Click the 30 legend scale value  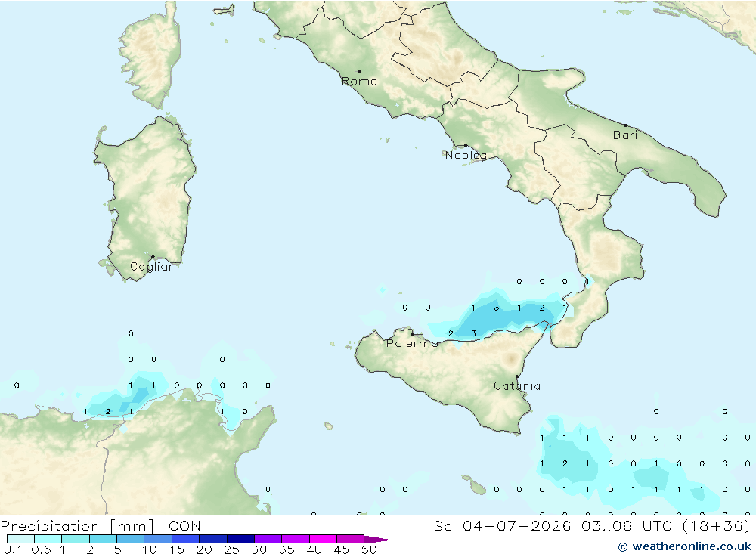[259, 549]
